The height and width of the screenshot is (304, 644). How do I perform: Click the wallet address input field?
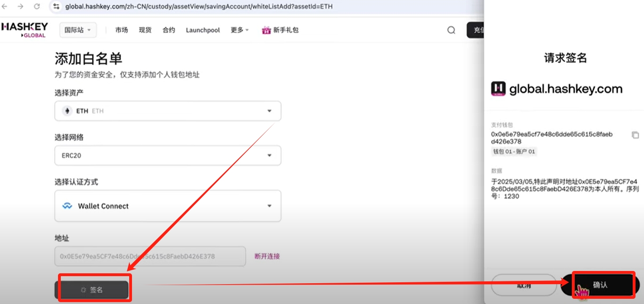tap(150, 256)
